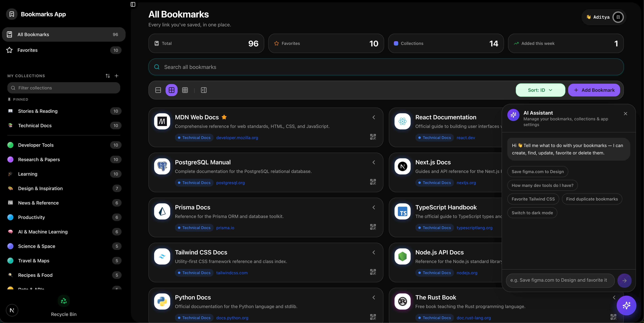Expand actions chevron on Prisma Docs card
Screen dimensions: 644x323
tap(374, 207)
